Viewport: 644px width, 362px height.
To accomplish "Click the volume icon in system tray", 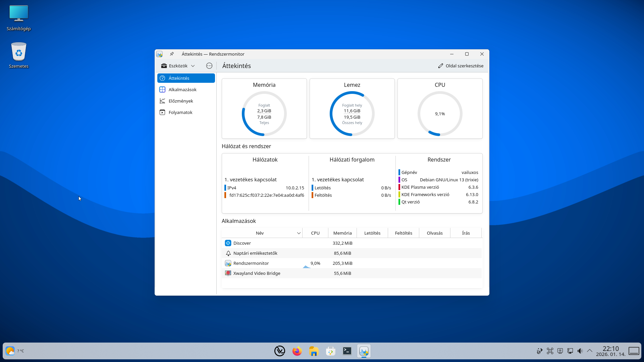I will tap(580, 351).
